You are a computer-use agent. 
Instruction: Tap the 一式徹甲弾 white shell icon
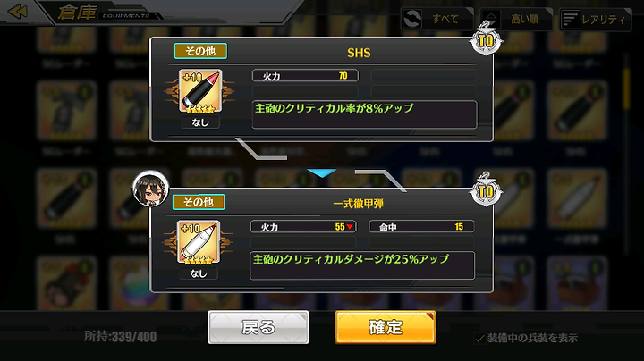coord(199,242)
